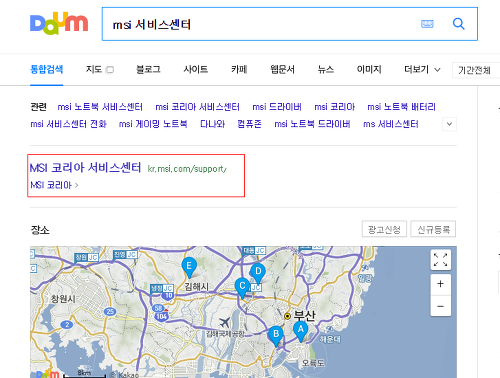Viewport: 500px width, 378px height.
Task: Click the search magnifier icon
Action: click(x=459, y=24)
